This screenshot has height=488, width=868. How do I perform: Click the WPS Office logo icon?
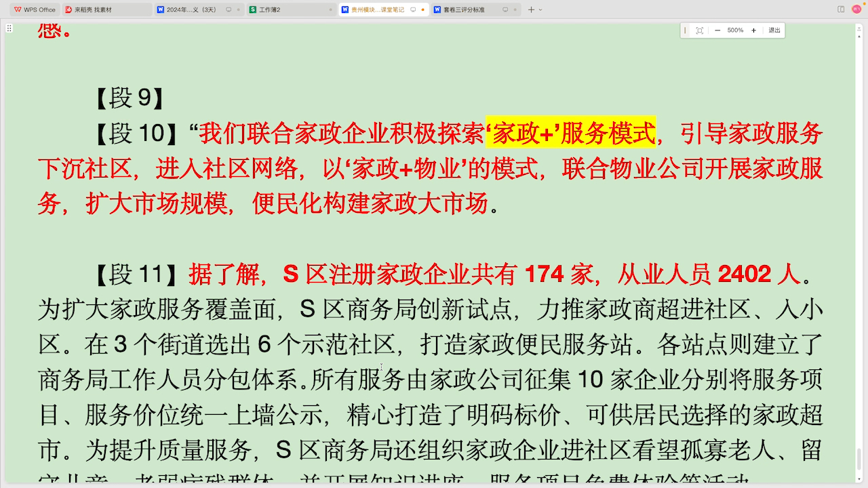click(17, 10)
